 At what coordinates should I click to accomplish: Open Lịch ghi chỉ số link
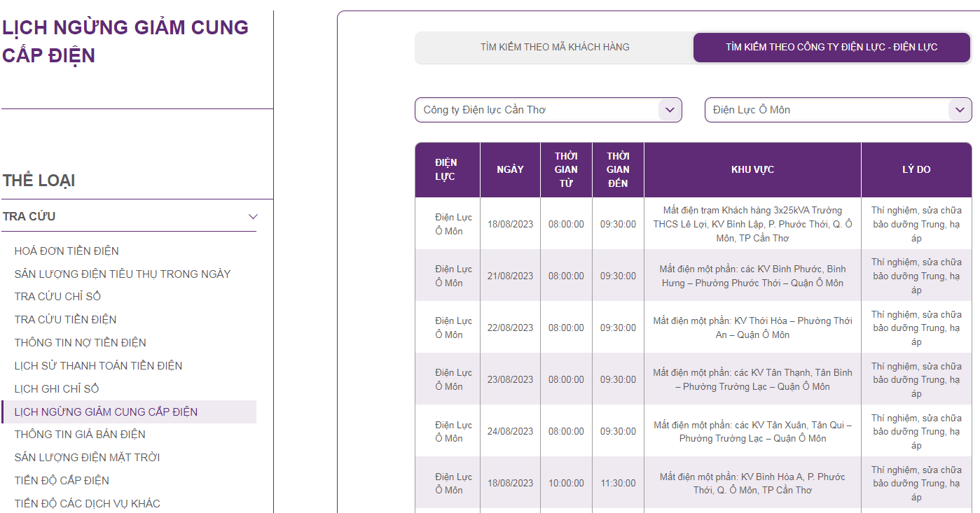point(57,389)
